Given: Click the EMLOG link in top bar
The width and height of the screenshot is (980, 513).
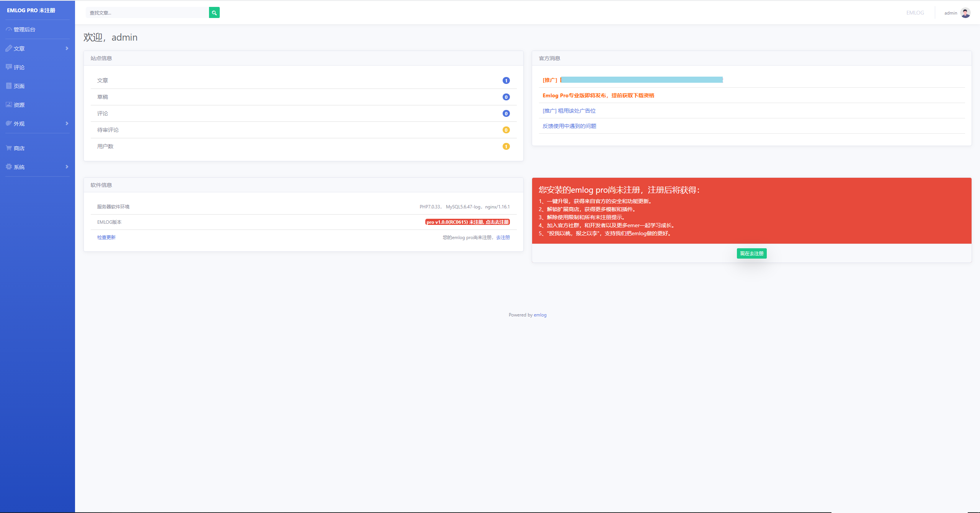Looking at the screenshot, I should pos(915,13).
